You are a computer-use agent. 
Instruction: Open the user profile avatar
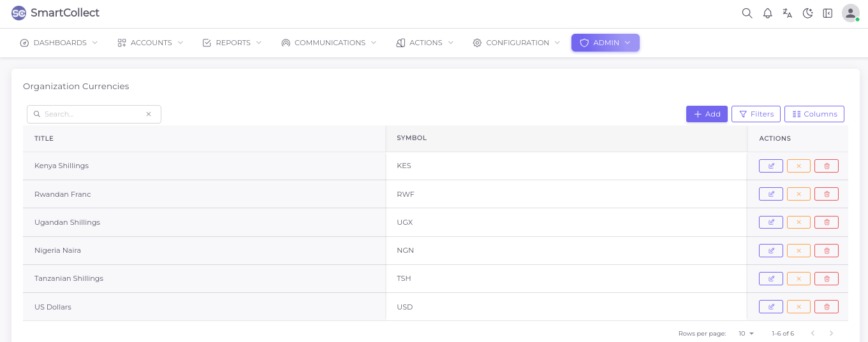click(850, 13)
